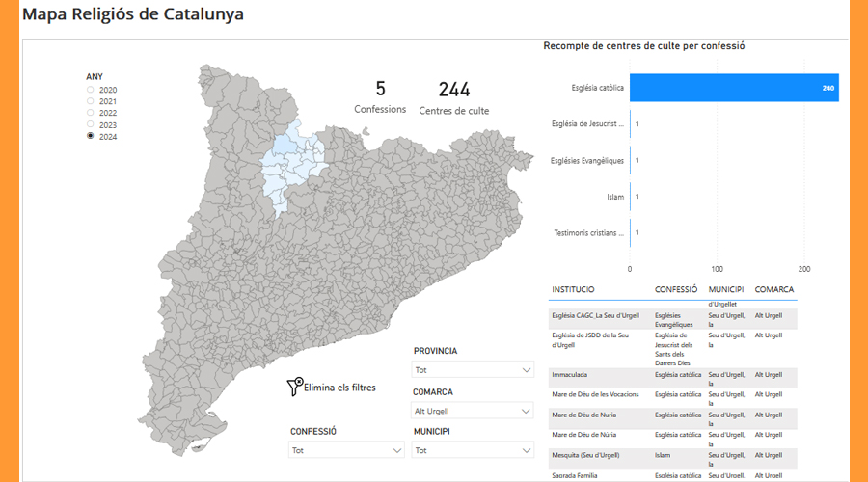This screenshot has height=482, width=868.
Task: Click the Església catòlica blue bar
Action: click(x=734, y=88)
